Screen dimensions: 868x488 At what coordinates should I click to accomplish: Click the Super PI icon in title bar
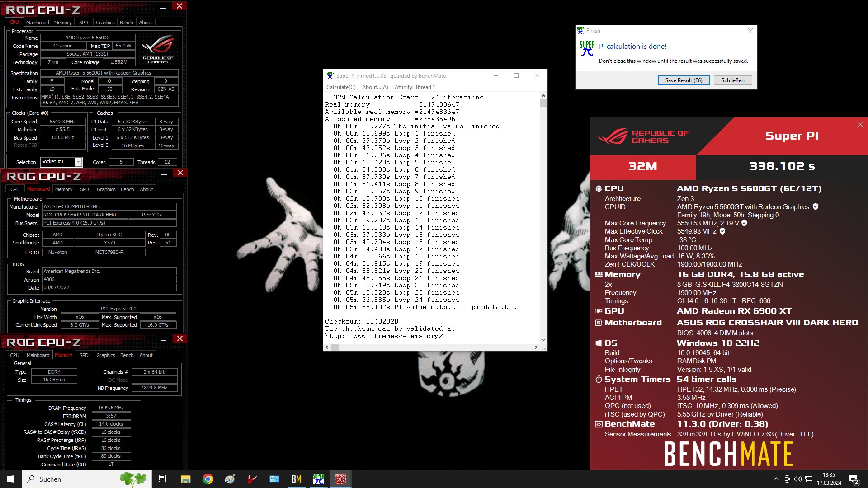coord(330,75)
